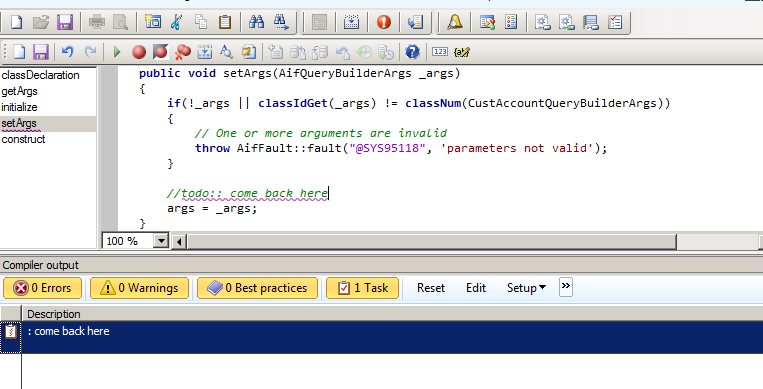Screen dimensions: 763x389
Task: Click the bell with magnifier icon
Action: 455,22
